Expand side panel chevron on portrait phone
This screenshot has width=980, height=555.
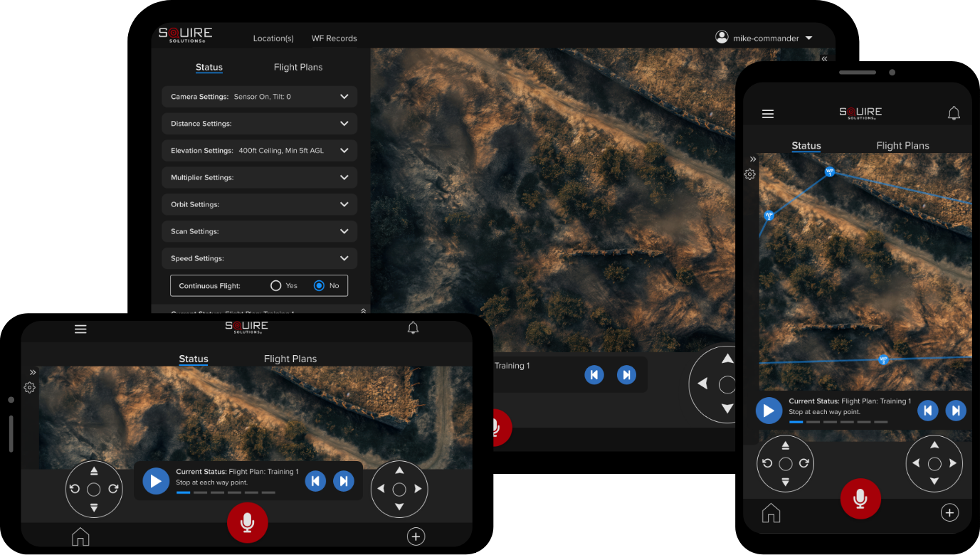[753, 159]
